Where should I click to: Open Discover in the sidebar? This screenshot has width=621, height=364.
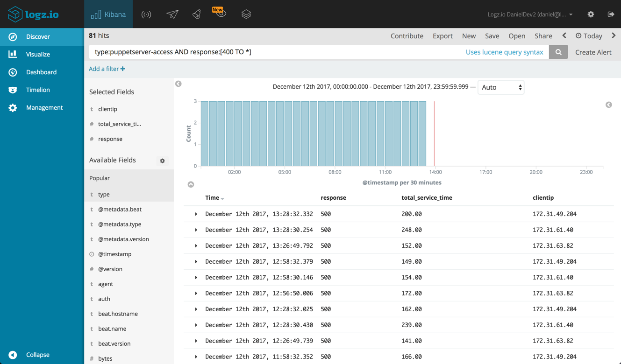42,36
